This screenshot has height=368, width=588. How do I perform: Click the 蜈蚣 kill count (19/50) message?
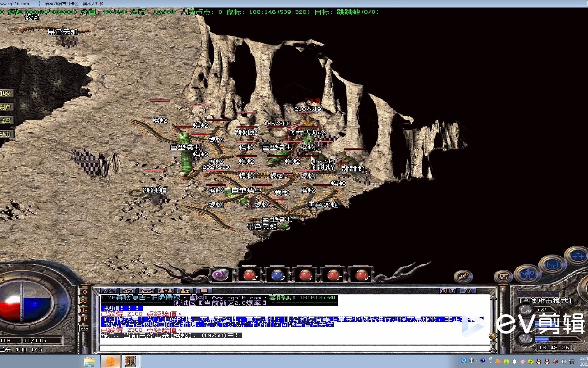pos(171,336)
